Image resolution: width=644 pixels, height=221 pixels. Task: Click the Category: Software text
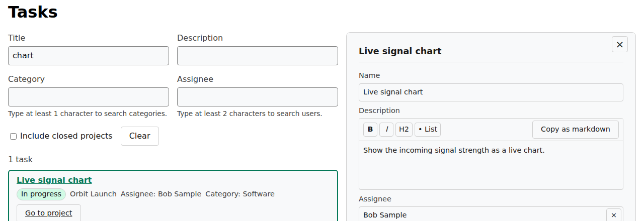tap(240, 194)
